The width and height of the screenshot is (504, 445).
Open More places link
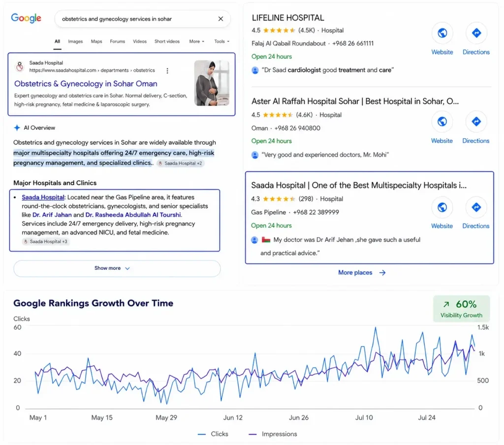355,273
